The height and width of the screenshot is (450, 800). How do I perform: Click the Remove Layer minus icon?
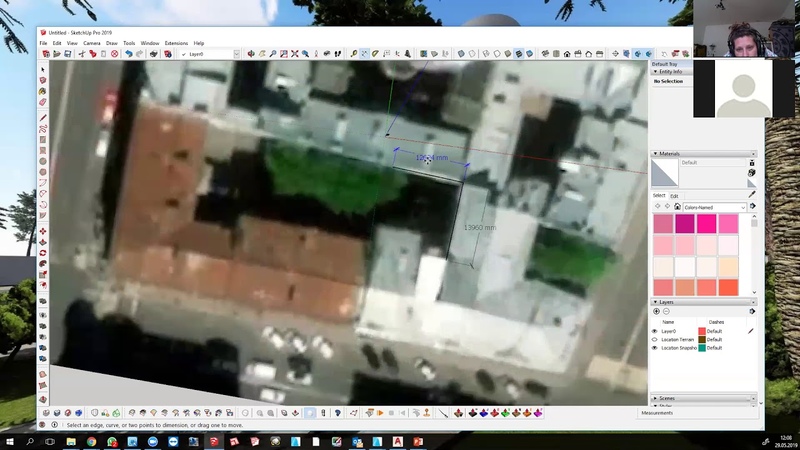click(666, 311)
